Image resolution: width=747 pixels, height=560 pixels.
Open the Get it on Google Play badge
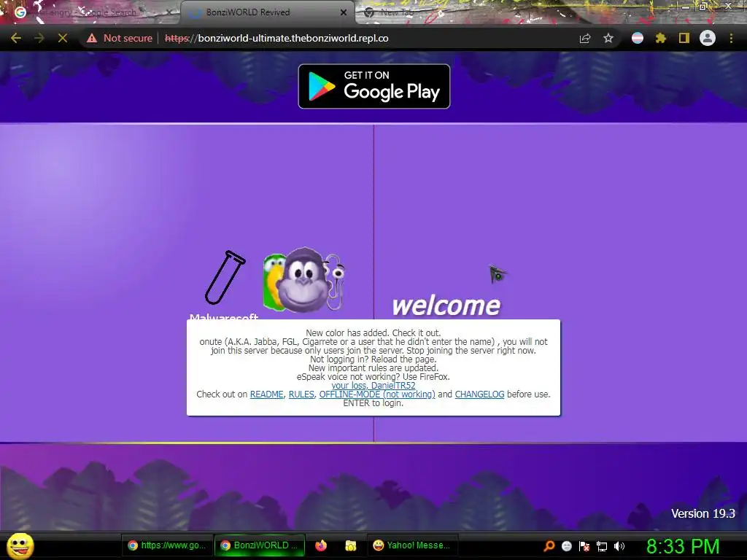pyautogui.click(x=374, y=86)
